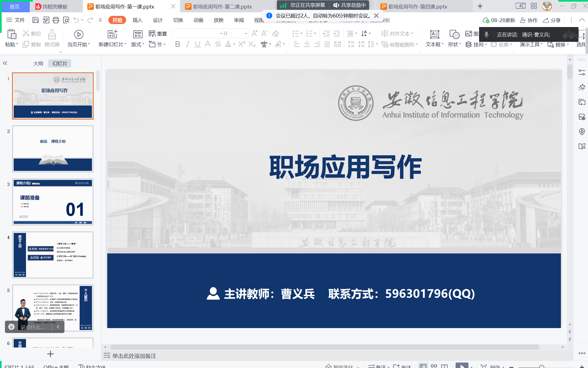Open the Transitions (切换) ribbon tab
This screenshot has width=588, height=368.
tap(178, 20)
